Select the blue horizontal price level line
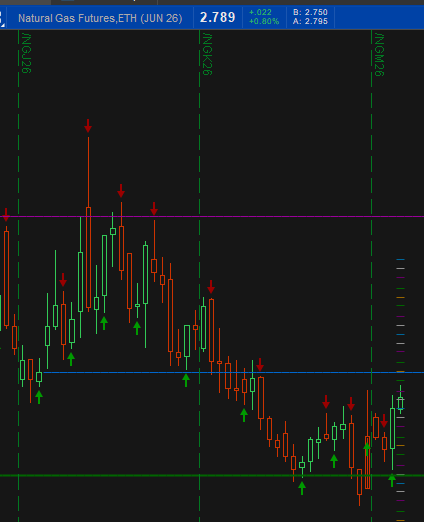 233,372
